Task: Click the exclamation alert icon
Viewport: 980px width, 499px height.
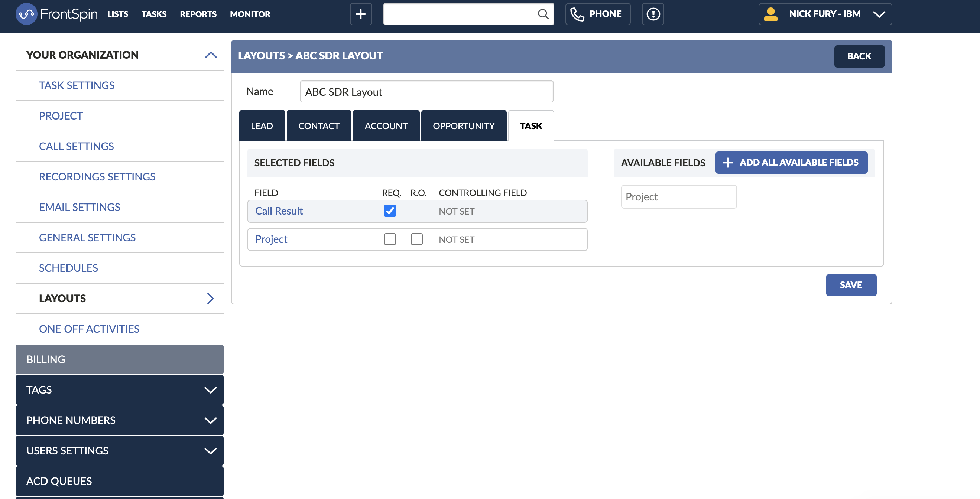Action: tap(653, 14)
